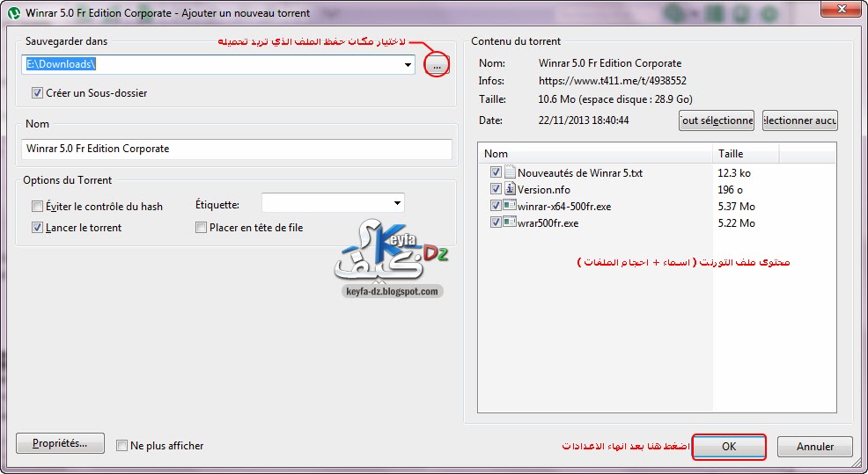The height and width of the screenshot is (474, 868).
Task: Click Tout sélectionner button
Action: click(x=717, y=120)
